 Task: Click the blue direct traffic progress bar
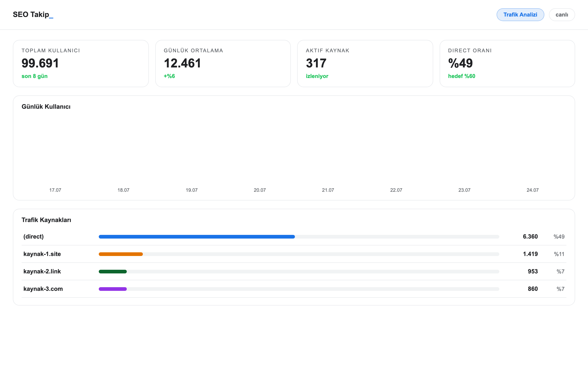pyautogui.click(x=197, y=237)
